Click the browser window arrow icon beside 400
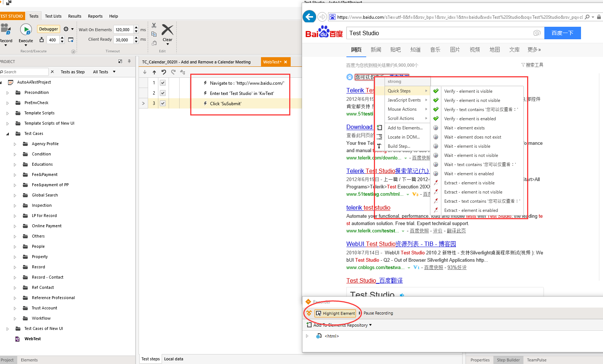Viewport: 603px width, 364px height. 71,40
